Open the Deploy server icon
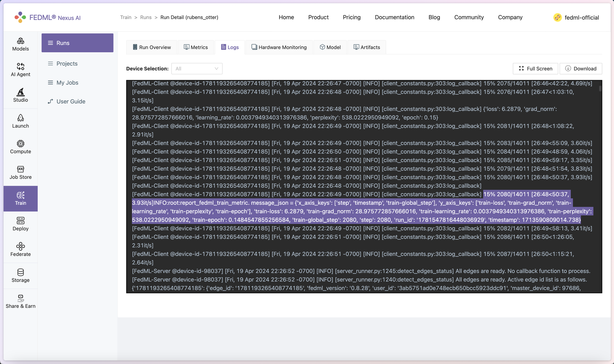 pos(21,221)
